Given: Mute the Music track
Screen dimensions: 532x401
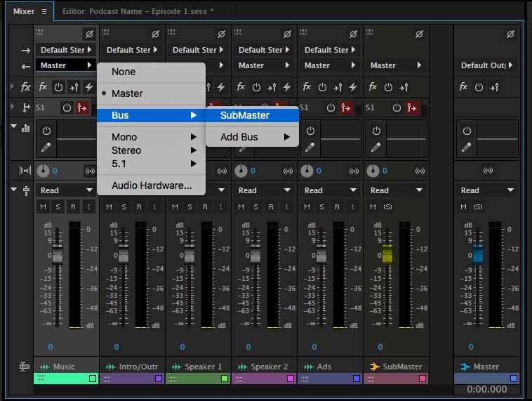Looking at the screenshot, I should click(x=43, y=206).
